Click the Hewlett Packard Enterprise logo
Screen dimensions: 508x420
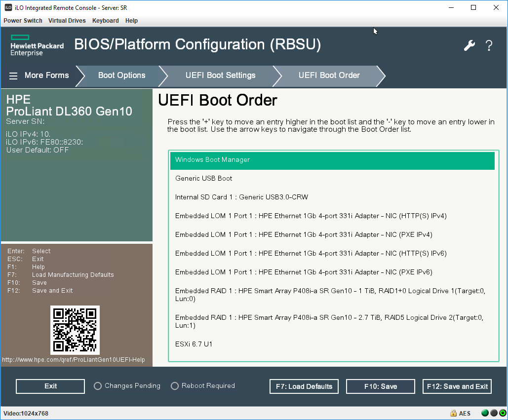(x=37, y=46)
